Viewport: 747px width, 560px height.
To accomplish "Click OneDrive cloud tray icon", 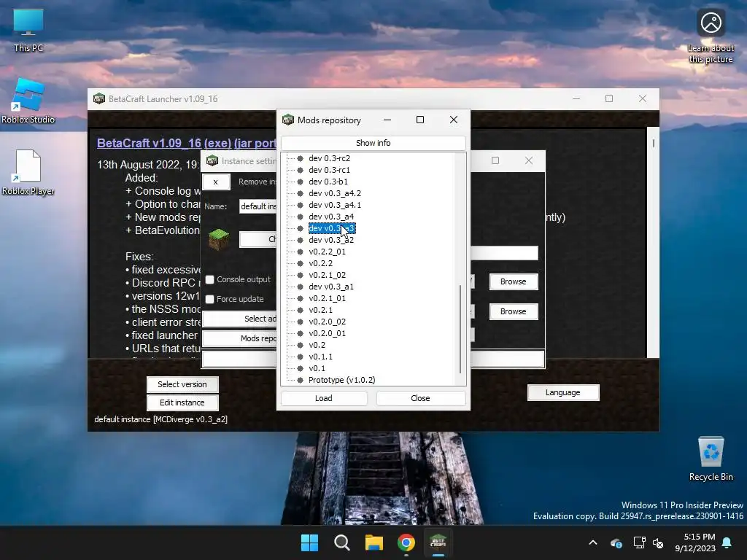I will pyautogui.click(x=616, y=542).
